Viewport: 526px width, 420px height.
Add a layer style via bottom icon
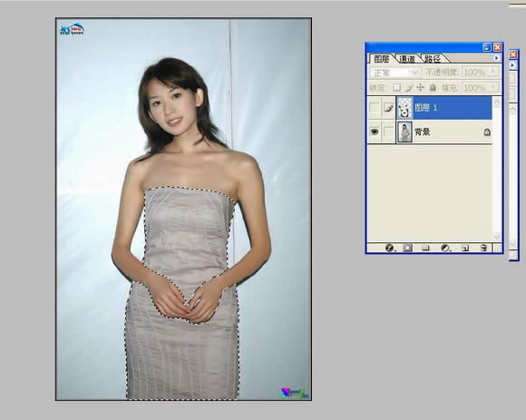pyautogui.click(x=389, y=248)
